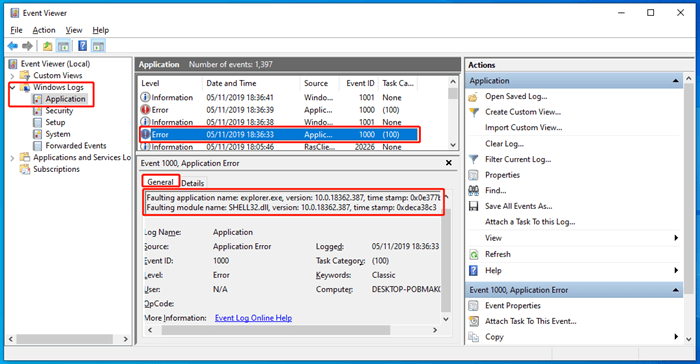Sort events by the Level column header
This screenshot has height=364, width=700.
click(x=170, y=83)
